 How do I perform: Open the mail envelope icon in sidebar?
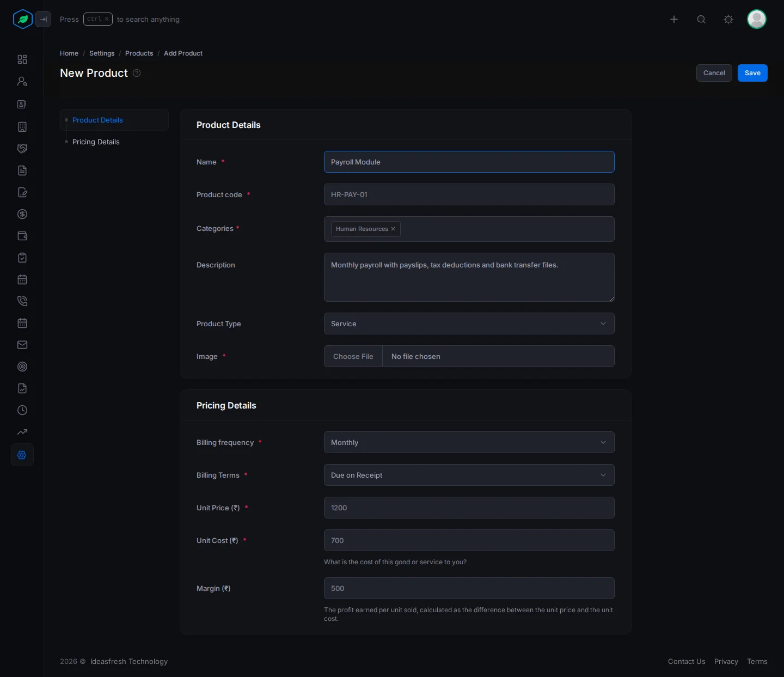point(22,345)
